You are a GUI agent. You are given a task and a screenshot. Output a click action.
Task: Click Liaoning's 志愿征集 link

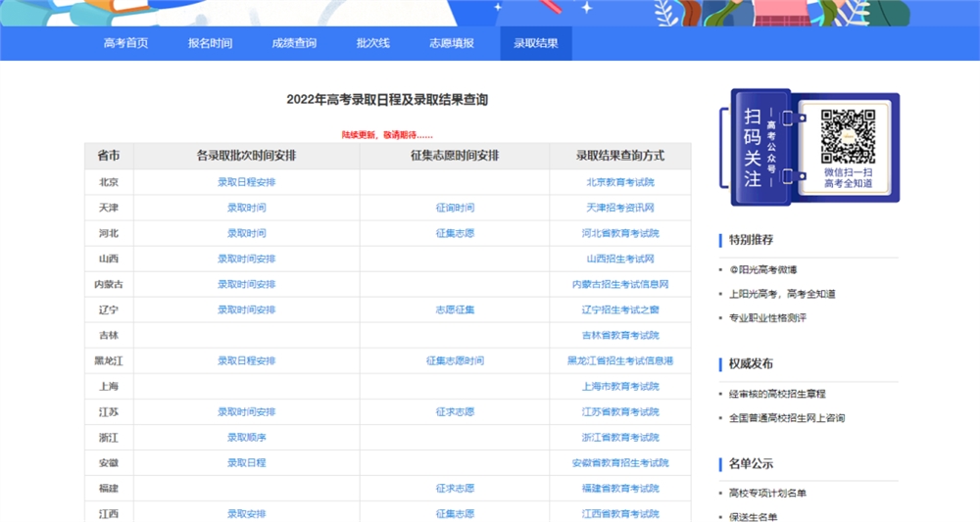click(455, 309)
